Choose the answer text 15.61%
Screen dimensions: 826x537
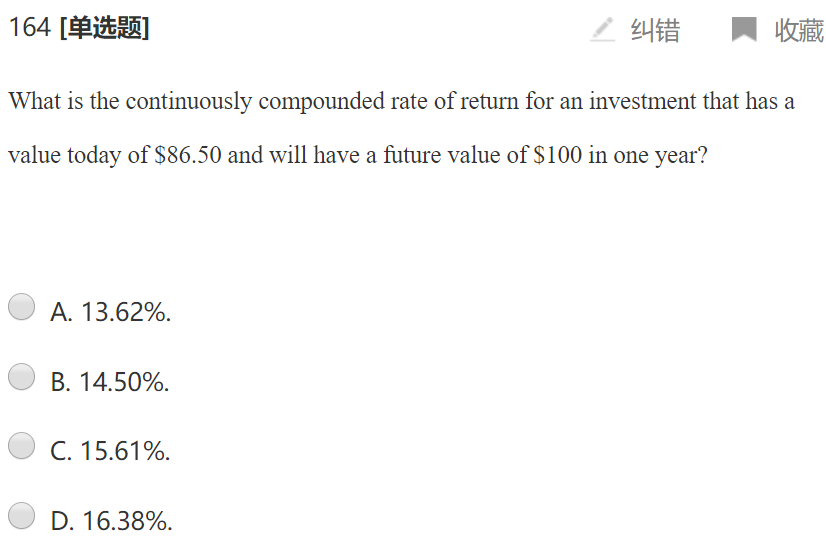(x=125, y=451)
